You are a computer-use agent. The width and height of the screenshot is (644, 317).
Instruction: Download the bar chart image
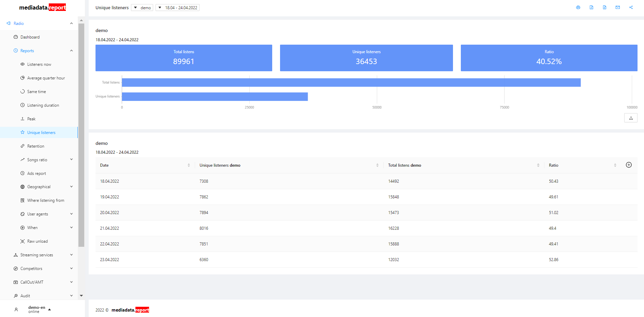point(631,118)
